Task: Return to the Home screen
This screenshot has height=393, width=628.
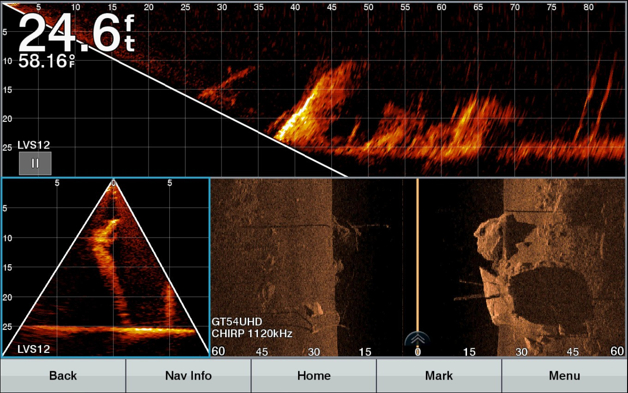Action: [314, 376]
